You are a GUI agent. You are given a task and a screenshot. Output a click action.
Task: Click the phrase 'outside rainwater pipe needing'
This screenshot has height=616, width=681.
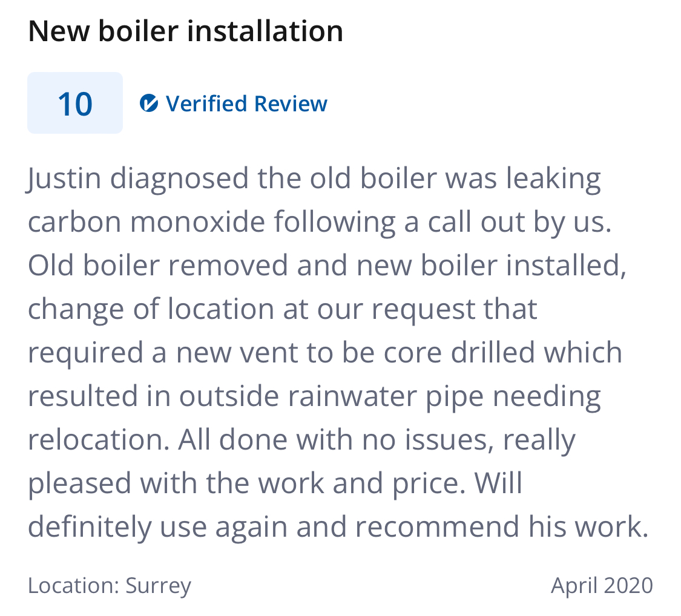tap(390, 397)
